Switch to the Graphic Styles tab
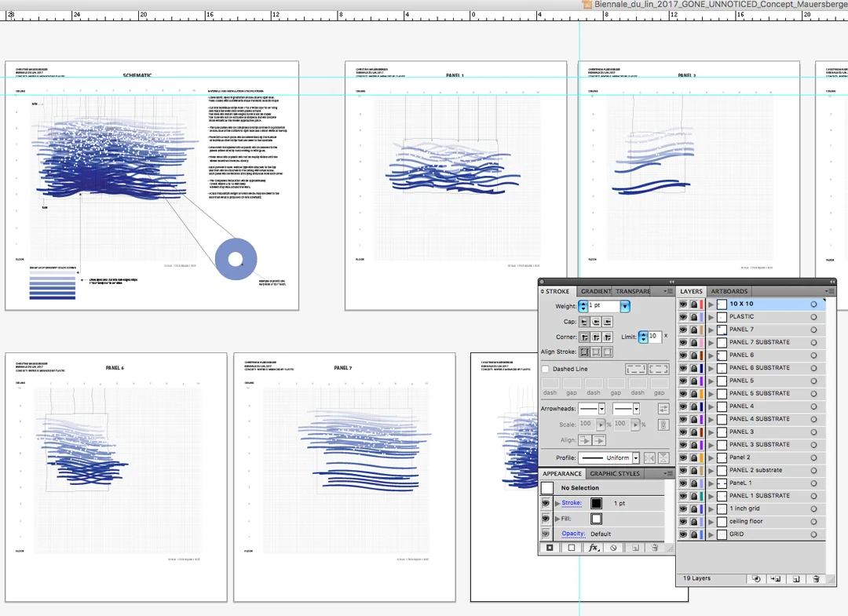Screen dimensions: 848x616 tap(614, 474)
